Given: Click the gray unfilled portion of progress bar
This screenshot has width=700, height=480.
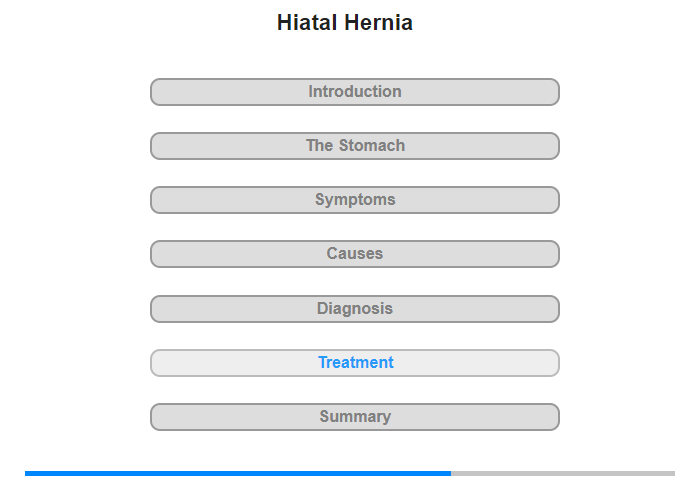Looking at the screenshot, I should click(x=563, y=473).
